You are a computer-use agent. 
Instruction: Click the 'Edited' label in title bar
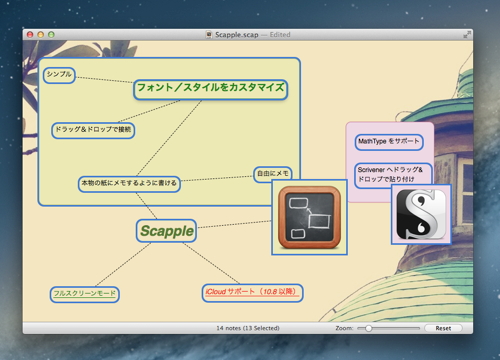pyautogui.click(x=280, y=35)
